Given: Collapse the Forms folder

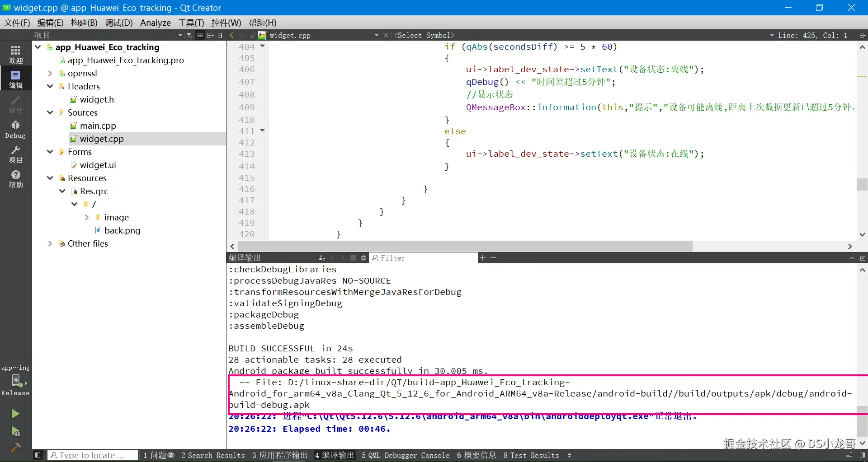Looking at the screenshot, I should [50, 152].
